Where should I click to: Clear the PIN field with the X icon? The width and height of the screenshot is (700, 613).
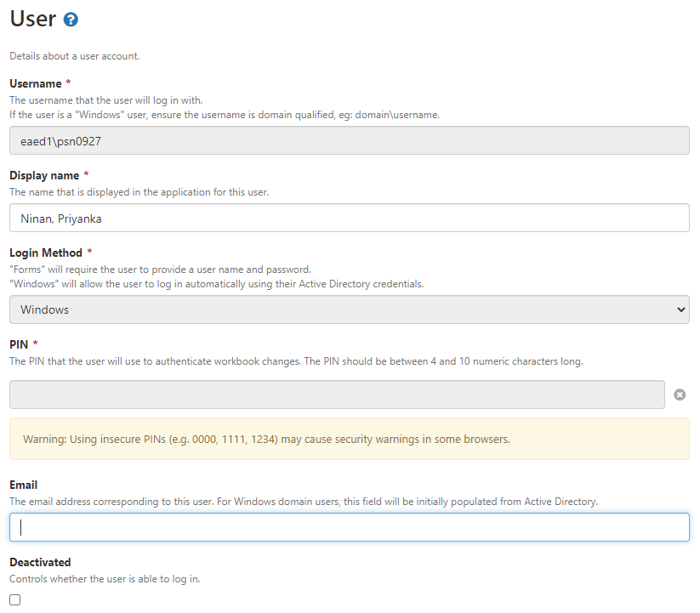pyautogui.click(x=680, y=394)
